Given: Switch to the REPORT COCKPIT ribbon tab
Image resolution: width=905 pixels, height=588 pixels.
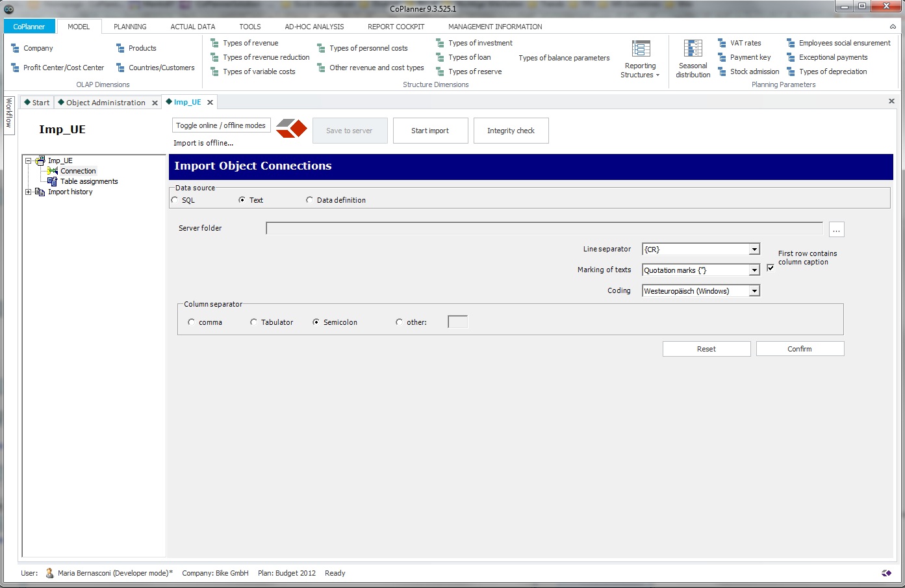Looking at the screenshot, I should (x=396, y=27).
